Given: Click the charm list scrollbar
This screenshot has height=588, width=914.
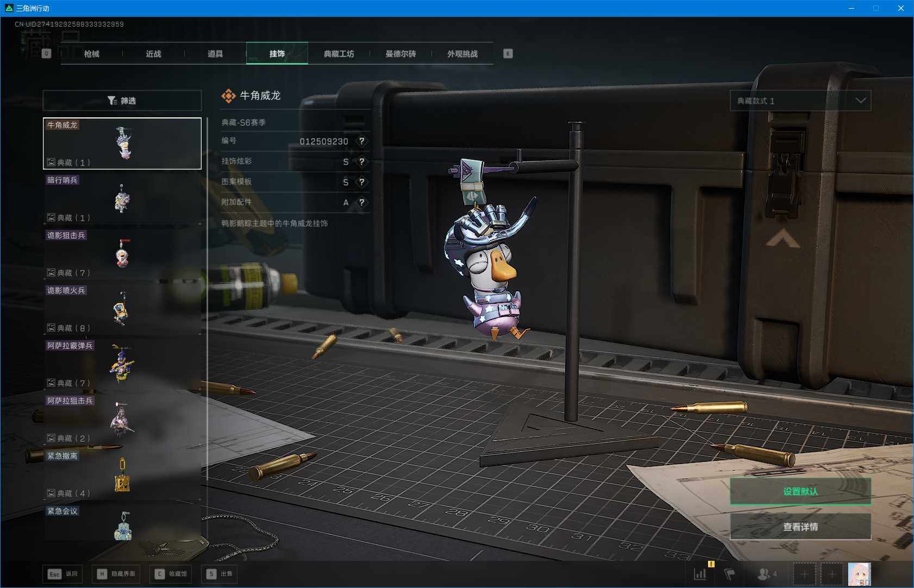Looking at the screenshot, I should [207, 299].
